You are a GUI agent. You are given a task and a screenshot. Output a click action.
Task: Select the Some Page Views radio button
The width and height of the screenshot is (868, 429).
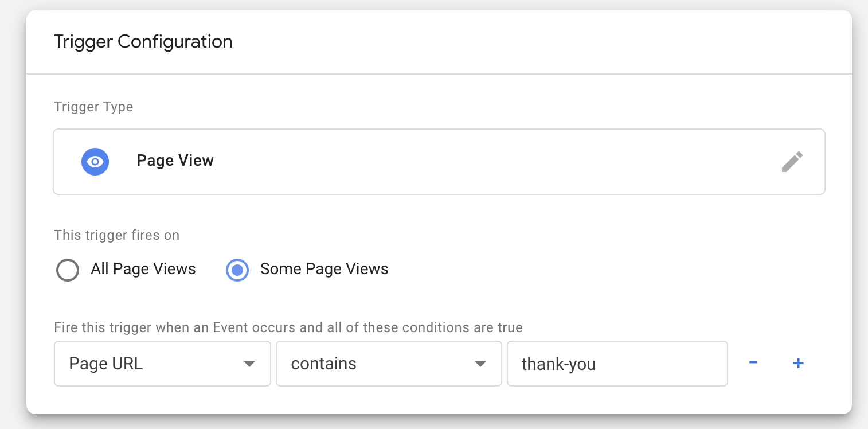pos(237,270)
